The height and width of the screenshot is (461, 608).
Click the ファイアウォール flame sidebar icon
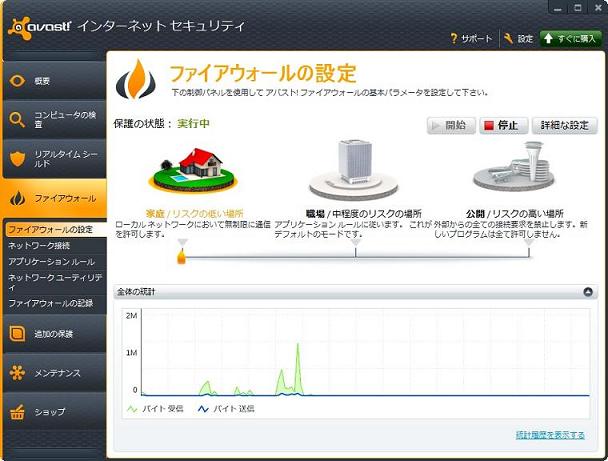coord(17,199)
